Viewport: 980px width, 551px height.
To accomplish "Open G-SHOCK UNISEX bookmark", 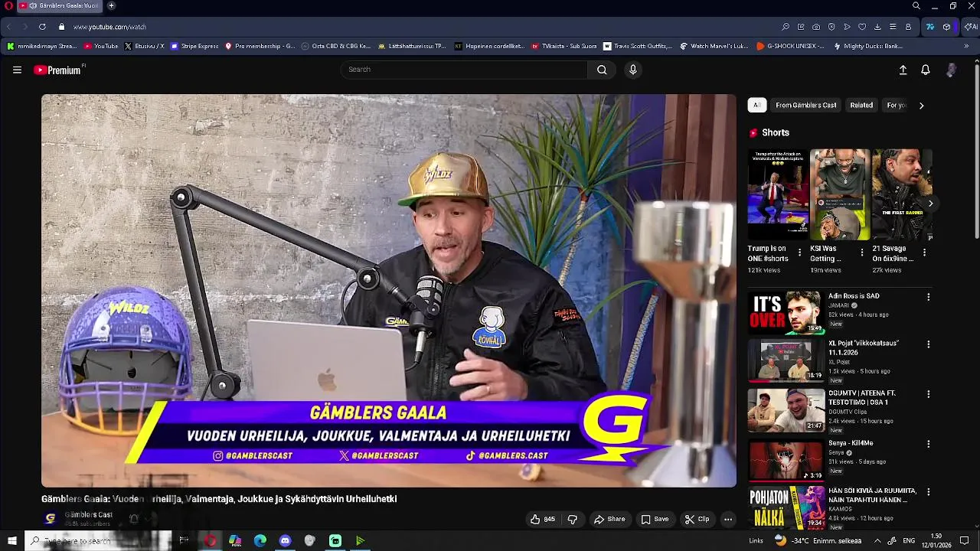I will (x=790, y=46).
